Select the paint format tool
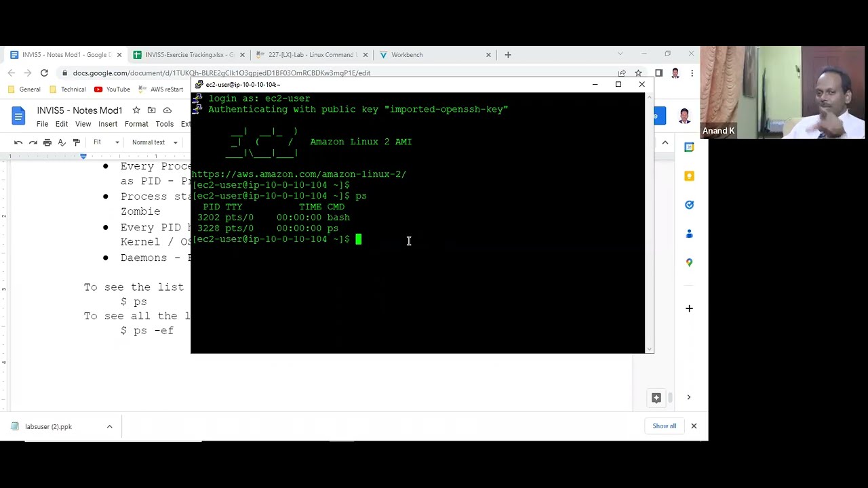 coord(77,142)
